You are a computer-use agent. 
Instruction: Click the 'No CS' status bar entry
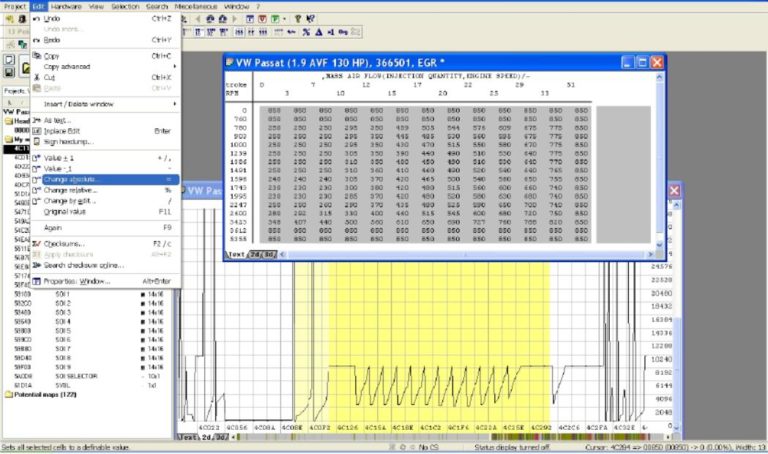point(428,447)
